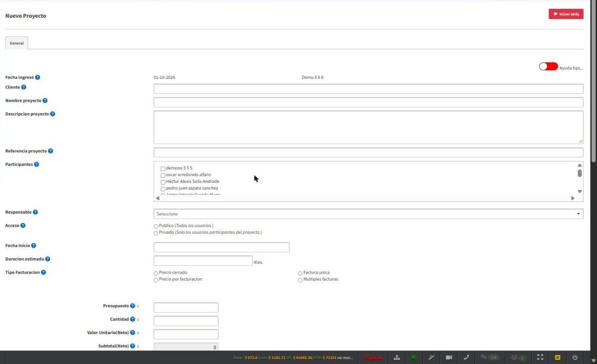Toggle fullscreen with the expand arrows icon
The image size is (597, 364).
pos(540,357)
